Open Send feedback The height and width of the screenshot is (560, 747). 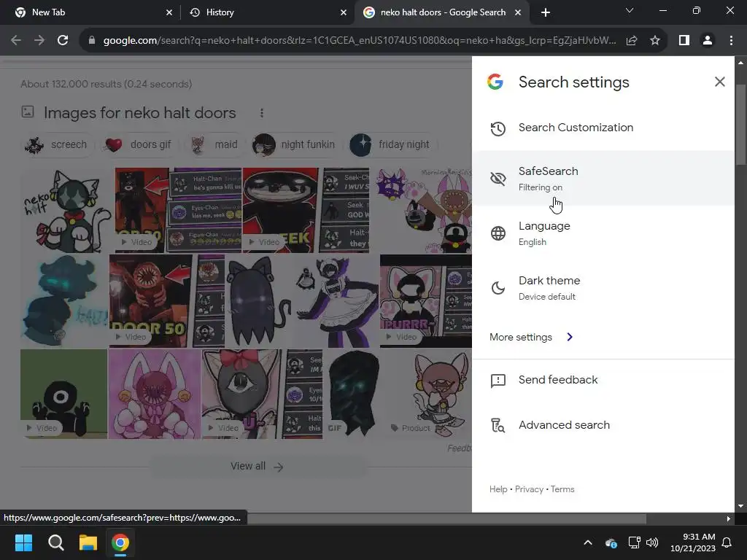pos(603,380)
